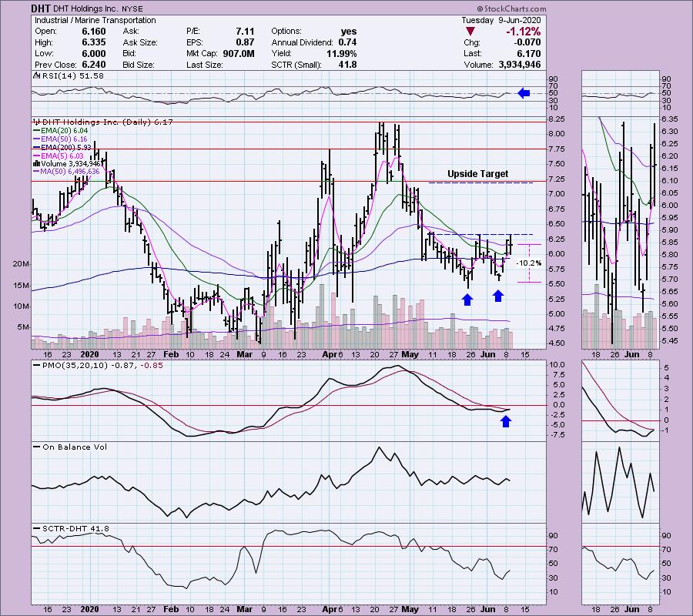Click the green EMA(20) legend line swatch

36,131
